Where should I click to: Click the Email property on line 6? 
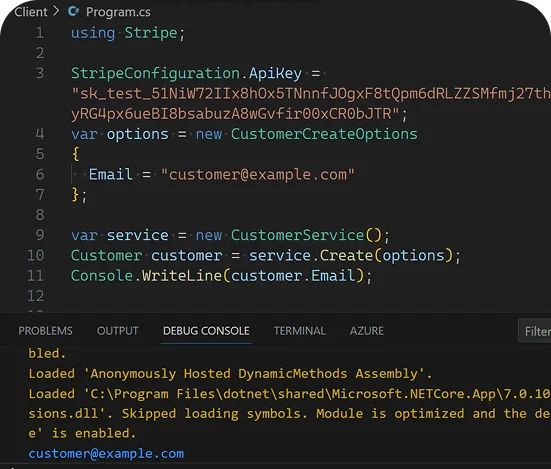pyautogui.click(x=110, y=175)
